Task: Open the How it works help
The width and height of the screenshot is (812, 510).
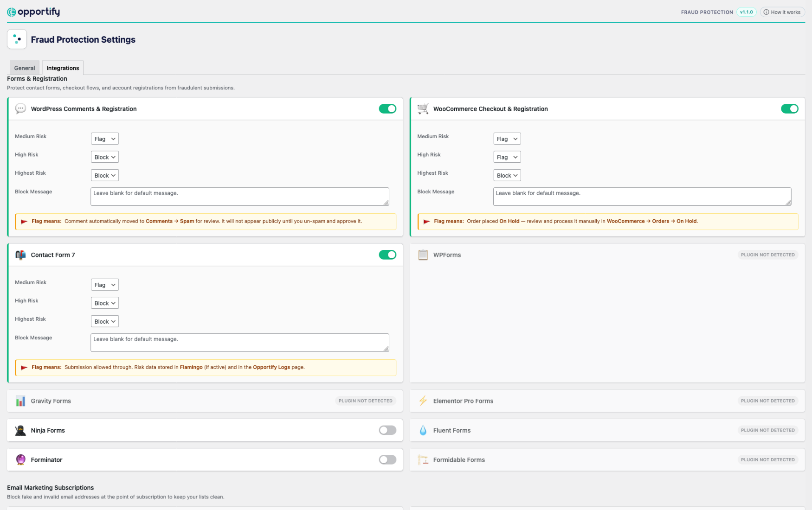Action: pyautogui.click(x=782, y=12)
